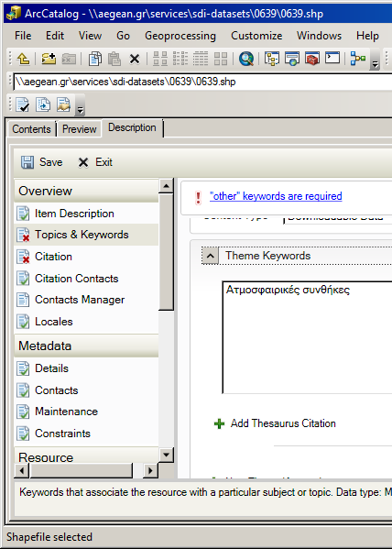Click sidebar scroll up arrow

[167, 186]
